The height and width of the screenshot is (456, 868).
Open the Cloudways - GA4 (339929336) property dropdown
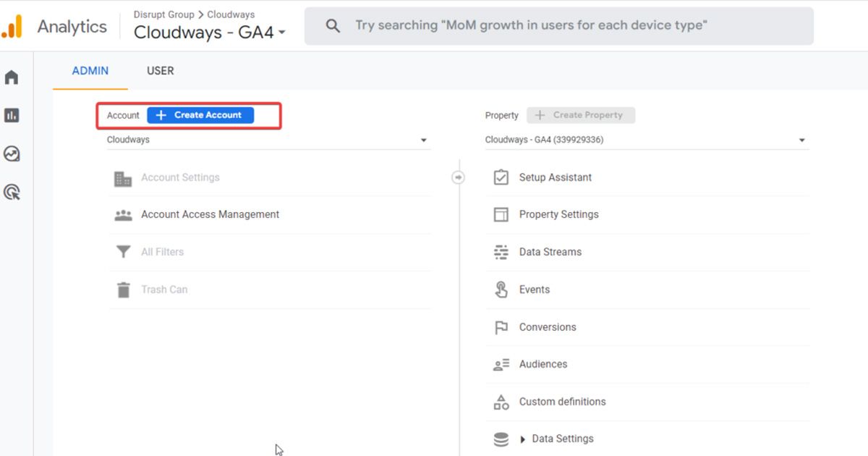tap(647, 140)
